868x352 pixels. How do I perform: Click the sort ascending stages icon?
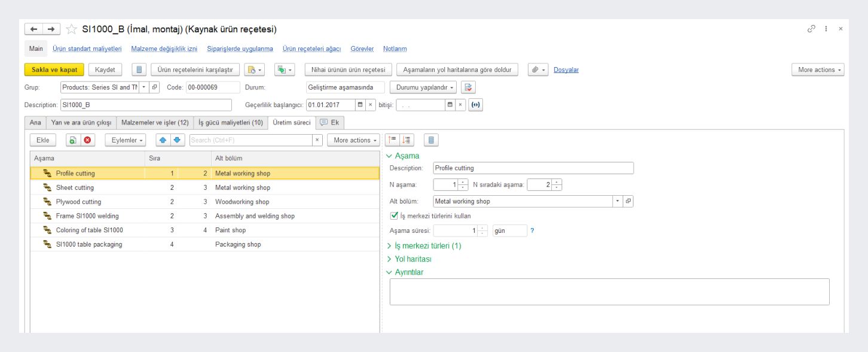392,140
